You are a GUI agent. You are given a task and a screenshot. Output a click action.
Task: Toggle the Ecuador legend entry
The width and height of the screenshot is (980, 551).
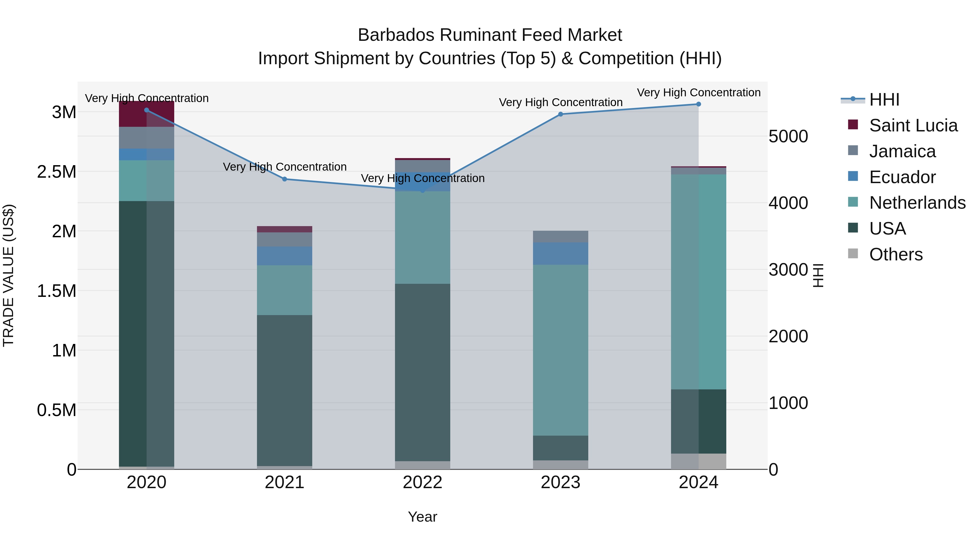pyautogui.click(x=892, y=177)
